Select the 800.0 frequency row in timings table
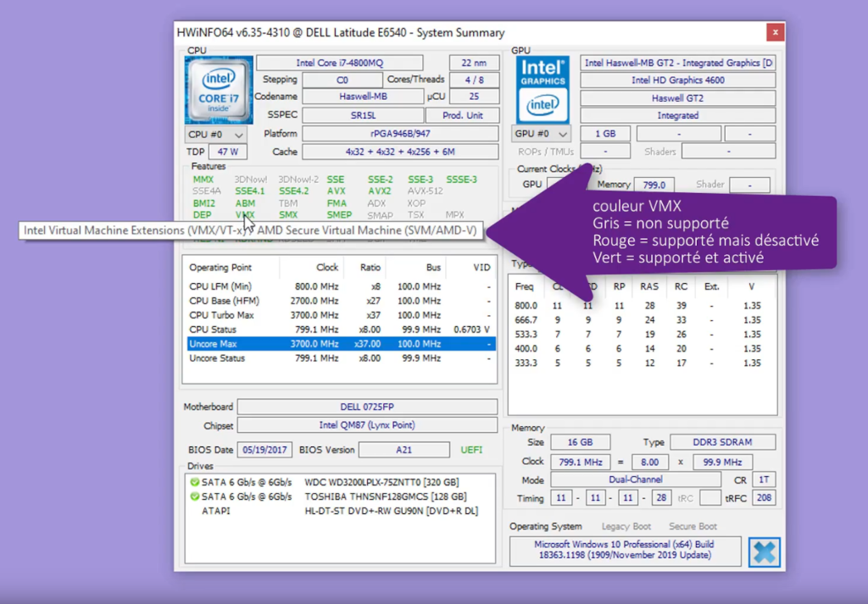This screenshot has width=868, height=604. (643, 306)
